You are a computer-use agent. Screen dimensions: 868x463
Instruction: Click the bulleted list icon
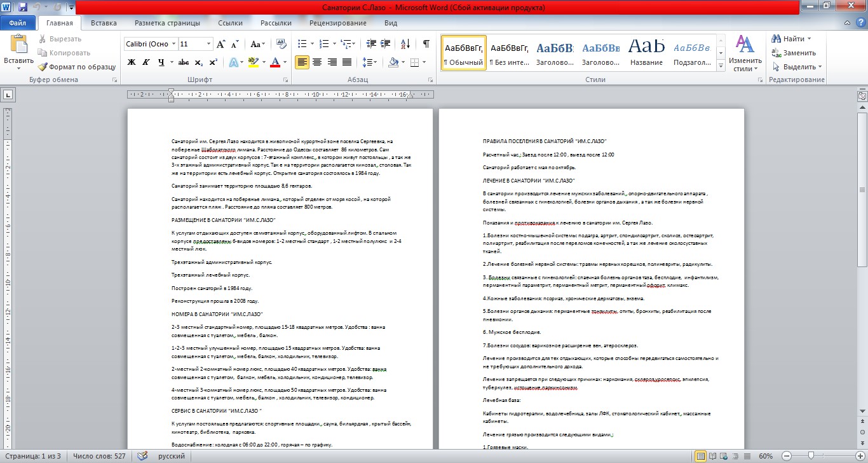(302, 44)
